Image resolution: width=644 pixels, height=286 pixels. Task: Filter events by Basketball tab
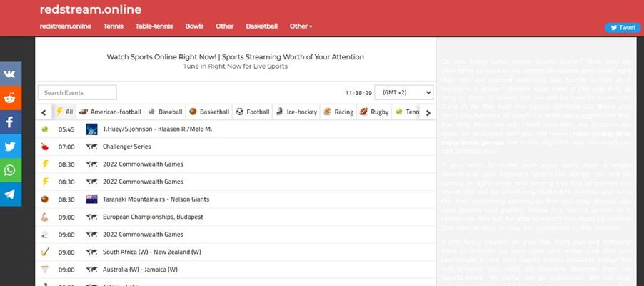tap(209, 112)
